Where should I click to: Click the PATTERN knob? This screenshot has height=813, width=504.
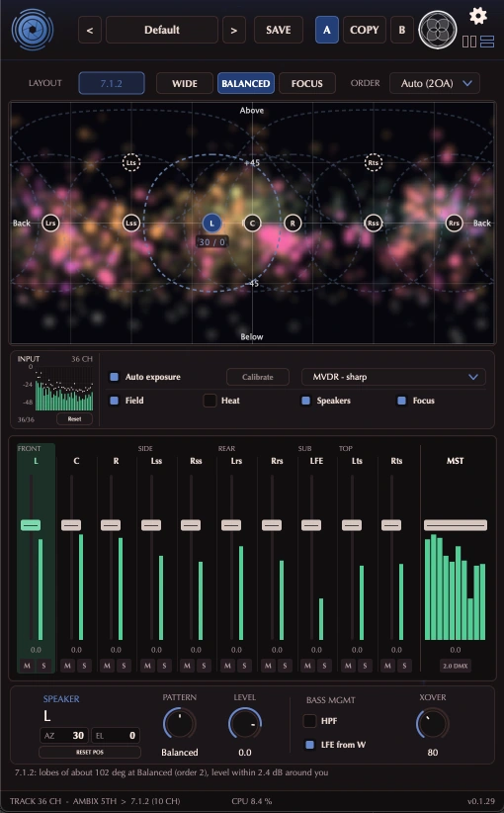(179, 724)
